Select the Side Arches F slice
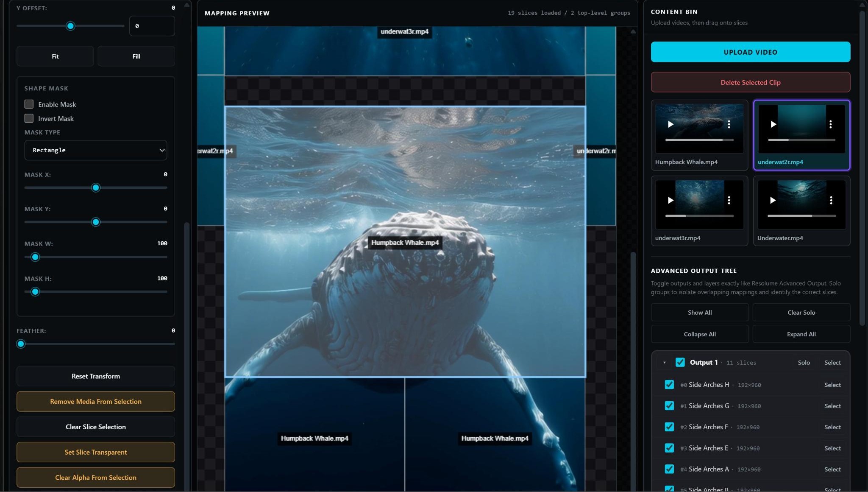The image size is (868, 492). click(x=832, y=427)
